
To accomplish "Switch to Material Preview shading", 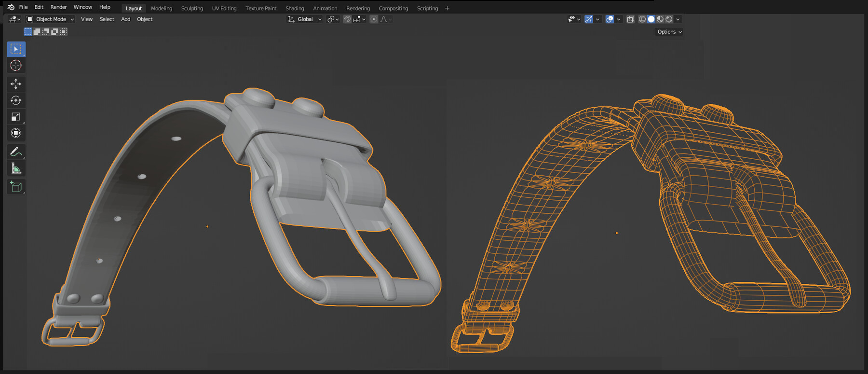I will pos(660,19).
